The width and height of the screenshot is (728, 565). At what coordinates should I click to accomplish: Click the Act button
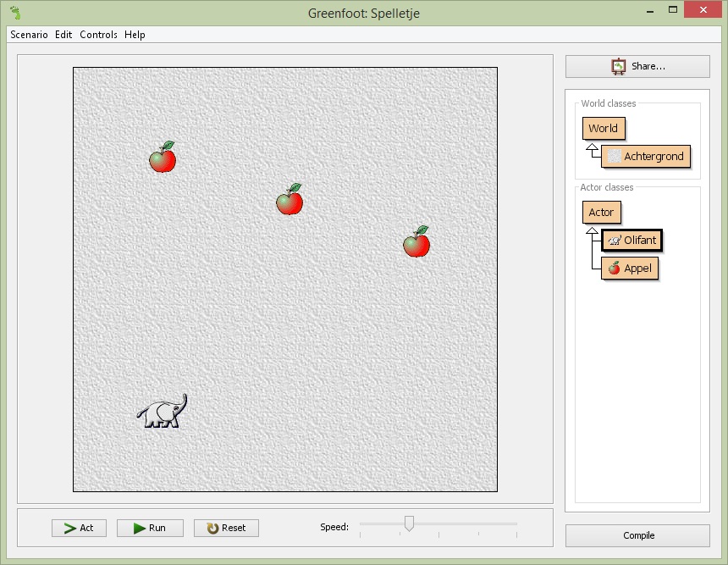coord(79,528)
